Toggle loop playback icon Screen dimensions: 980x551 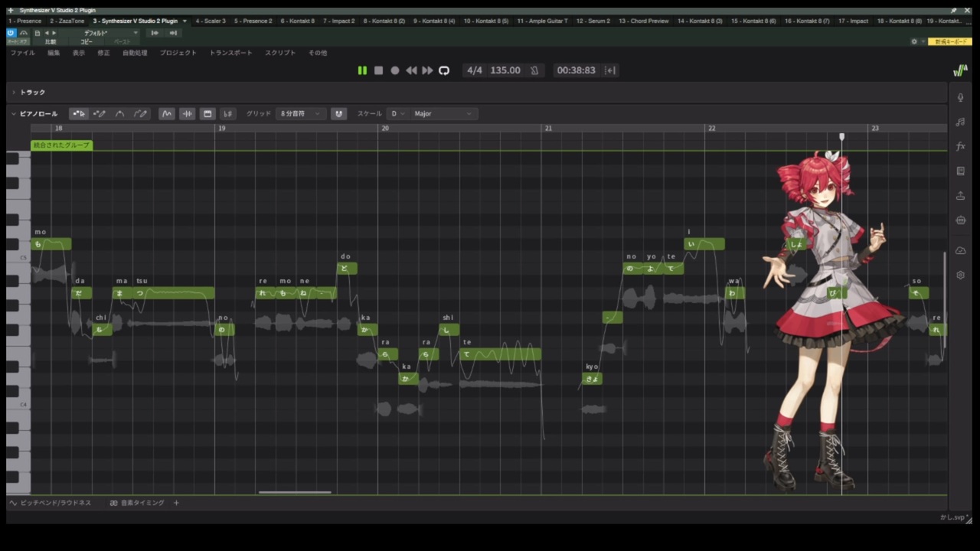coord(444,70)
